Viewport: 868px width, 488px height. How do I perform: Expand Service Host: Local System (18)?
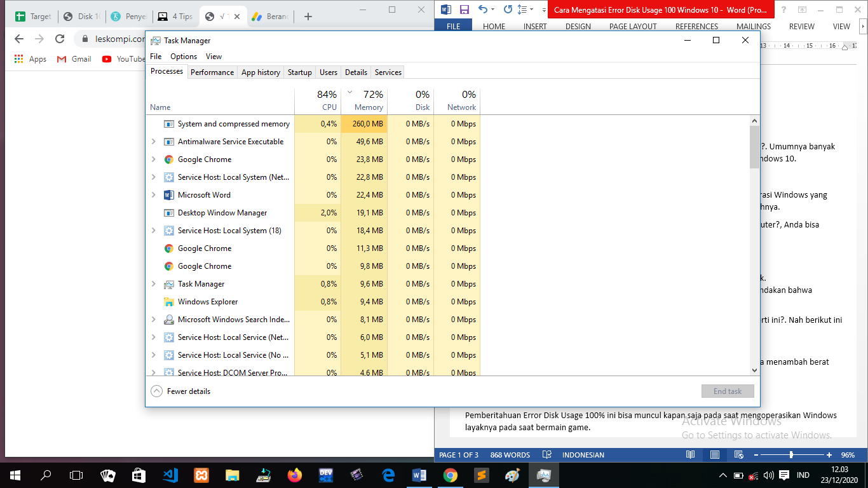[x=153, y=231]
